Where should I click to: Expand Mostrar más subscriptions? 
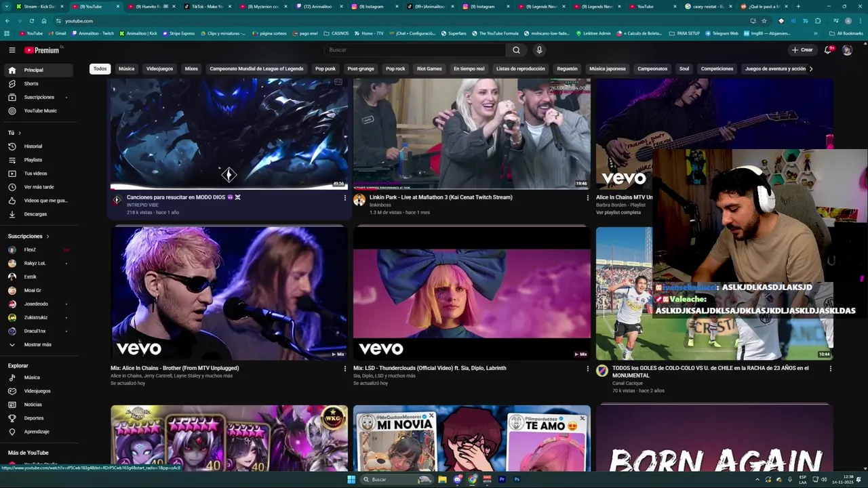coord(39,344)
